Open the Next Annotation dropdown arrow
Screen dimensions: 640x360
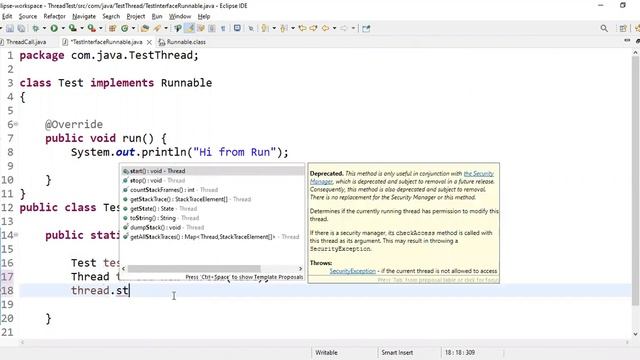[x=274, y=28]
